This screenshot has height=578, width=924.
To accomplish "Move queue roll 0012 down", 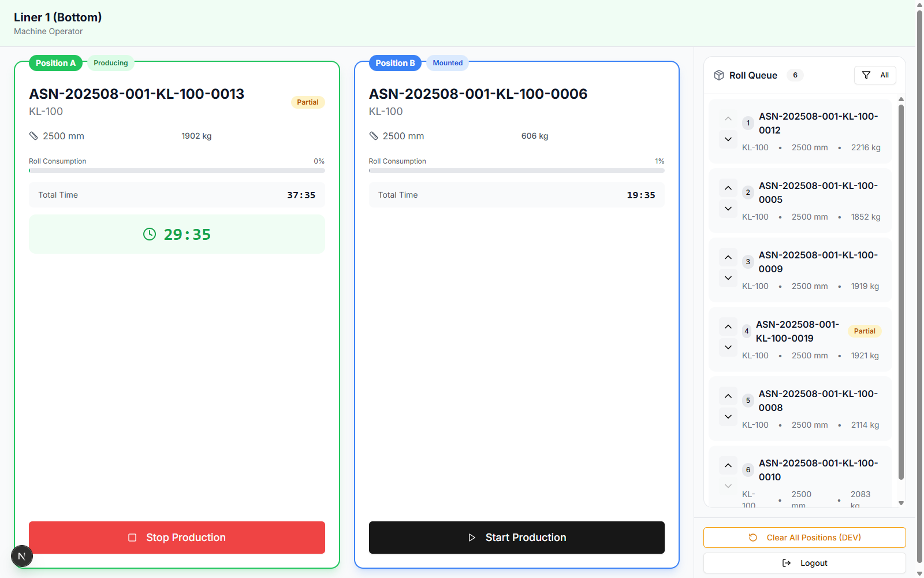I will 728,139.
